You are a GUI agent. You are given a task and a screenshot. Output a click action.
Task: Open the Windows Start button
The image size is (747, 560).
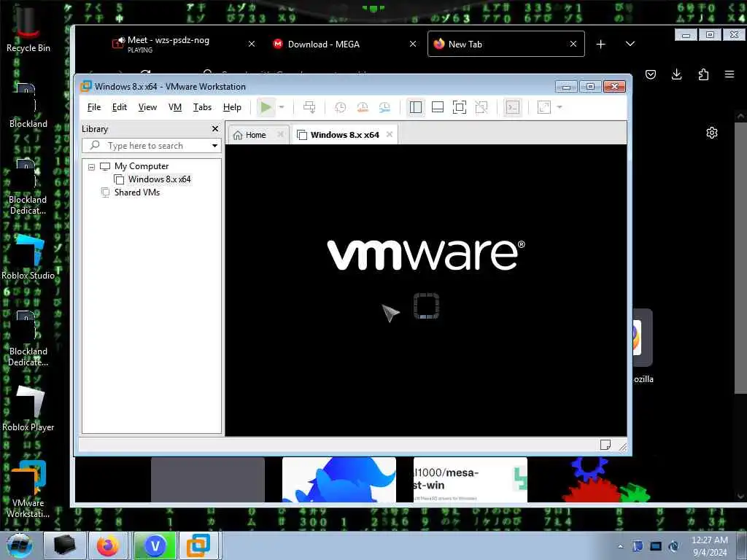click(19, 545)
